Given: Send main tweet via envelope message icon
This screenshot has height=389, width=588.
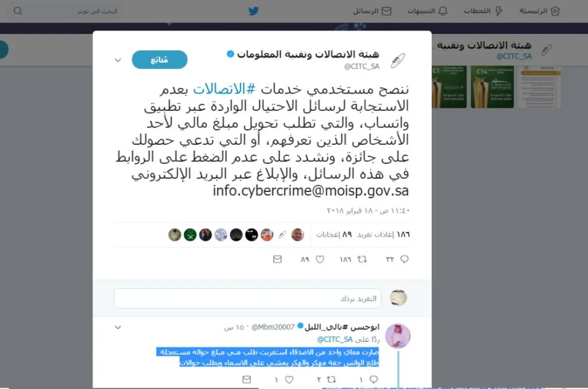Looking at the screenshot, I should (x=277, y=259).
